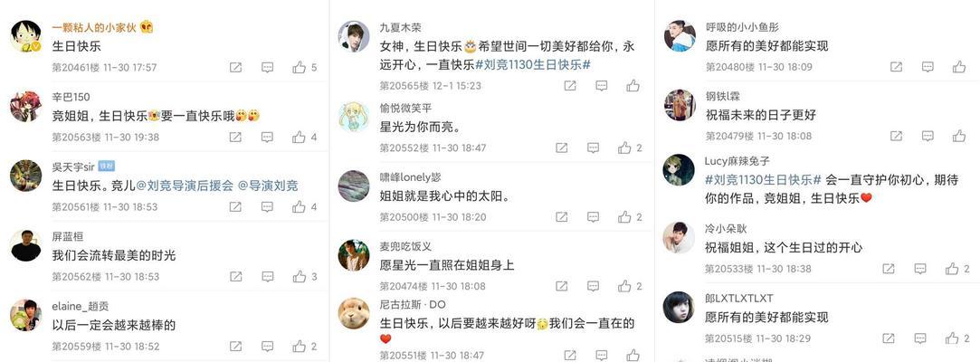Open hashtag #刘竞1130生日快乐# in Lucy麻辣兔子's comment
The width and height of the screenshot is (980, 362).
click(763, 180)
